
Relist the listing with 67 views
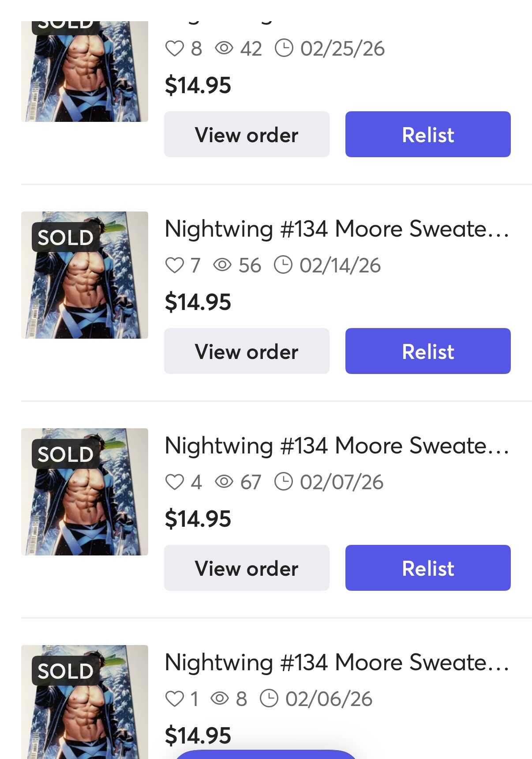pyautogui.click(x=428, y=568)
